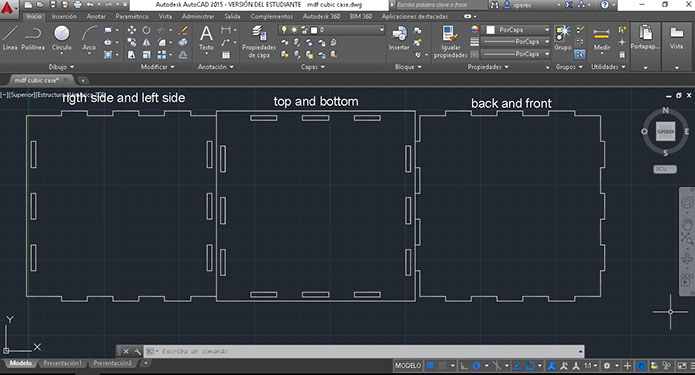Open the linetype PorCapa dropdown
Image resolution: width=695 pixels, height=375 pixels.
(x=516, y=54)
